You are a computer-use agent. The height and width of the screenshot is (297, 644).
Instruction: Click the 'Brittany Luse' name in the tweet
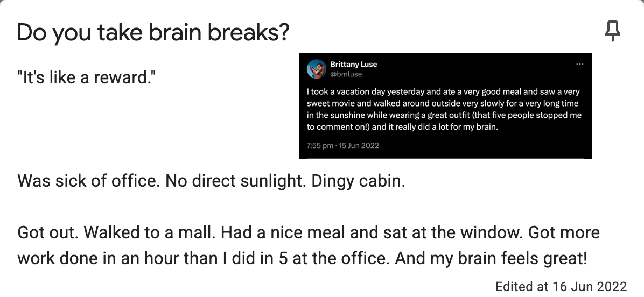353,65
